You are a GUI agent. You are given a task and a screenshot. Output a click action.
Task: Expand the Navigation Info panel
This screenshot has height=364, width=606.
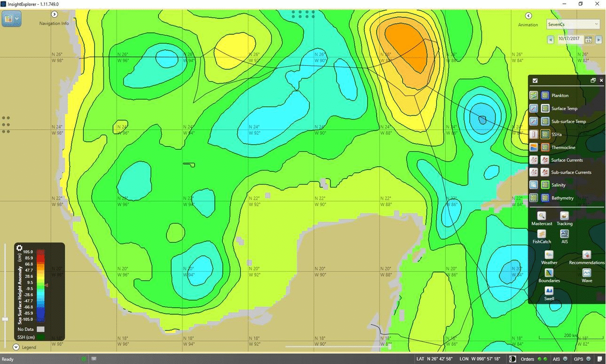coord(54,15)
